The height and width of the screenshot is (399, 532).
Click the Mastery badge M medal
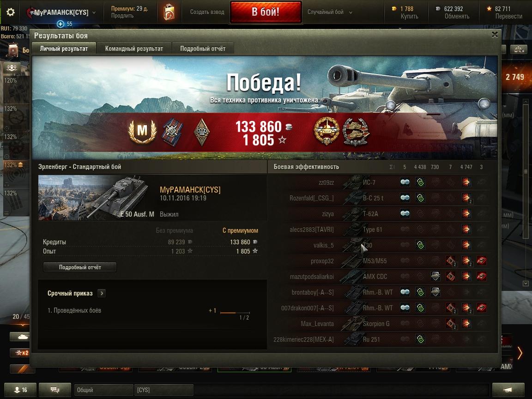pos(143,131)
